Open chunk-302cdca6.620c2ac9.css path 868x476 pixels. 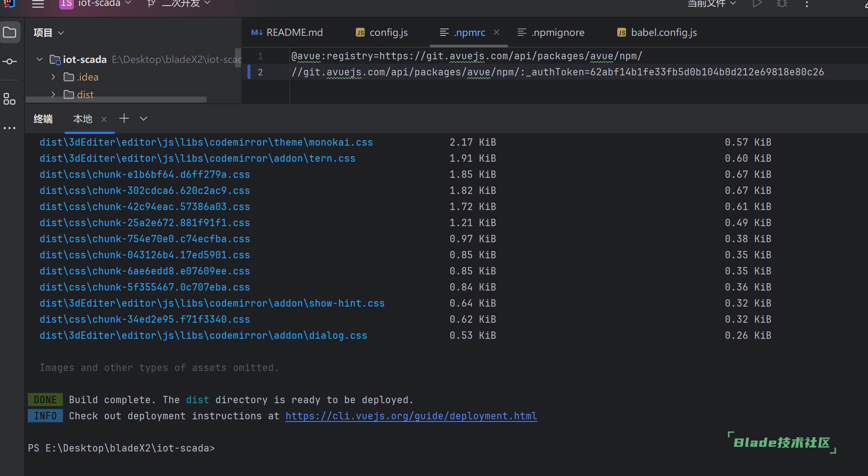145,191
